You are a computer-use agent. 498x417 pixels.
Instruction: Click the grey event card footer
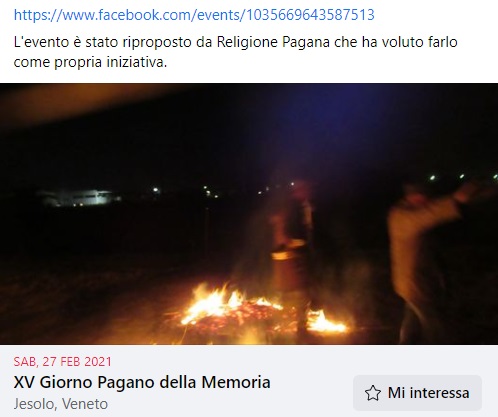coord(249,381)
